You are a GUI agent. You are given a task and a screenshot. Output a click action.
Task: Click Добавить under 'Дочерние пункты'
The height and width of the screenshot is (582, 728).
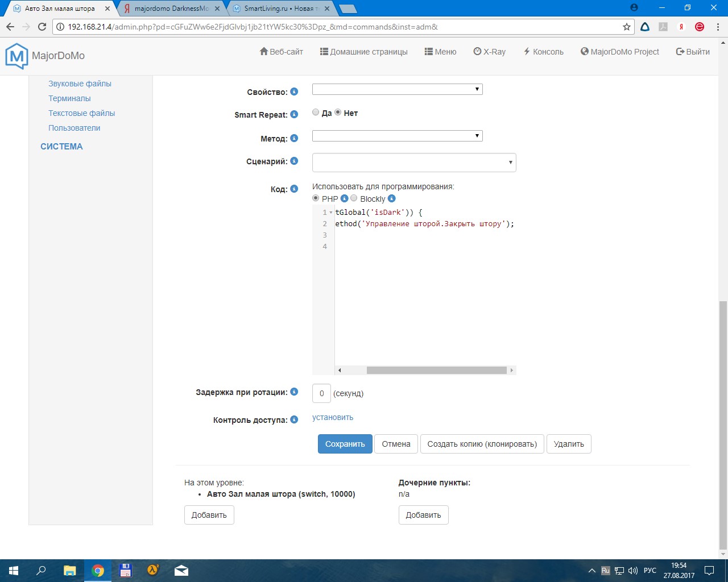click(x=424, y=515)
